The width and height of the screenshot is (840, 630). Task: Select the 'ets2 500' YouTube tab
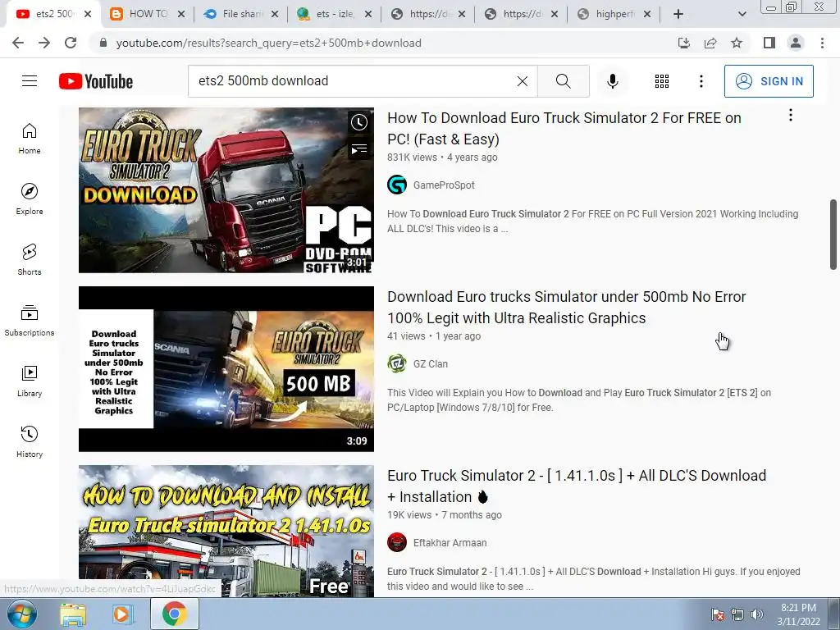48,14
